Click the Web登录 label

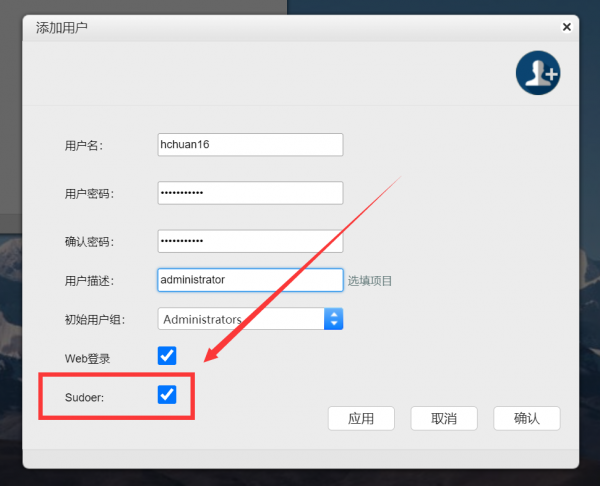pos(88,359)
